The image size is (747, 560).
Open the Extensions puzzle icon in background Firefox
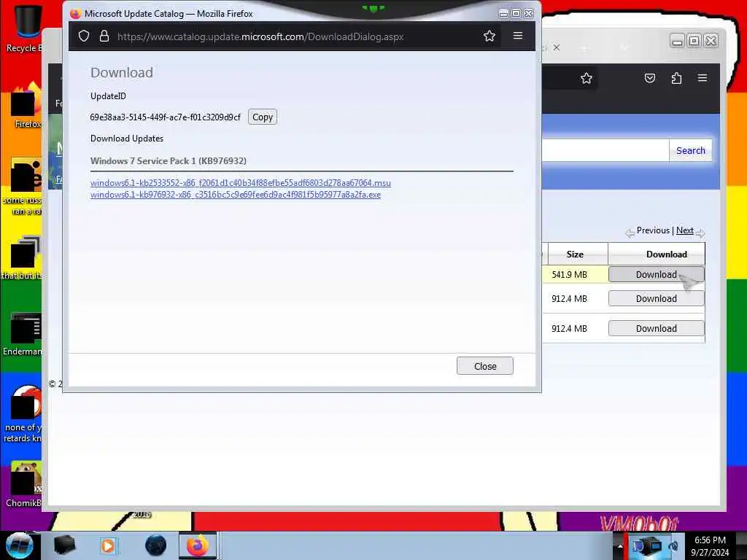[676, 78]
